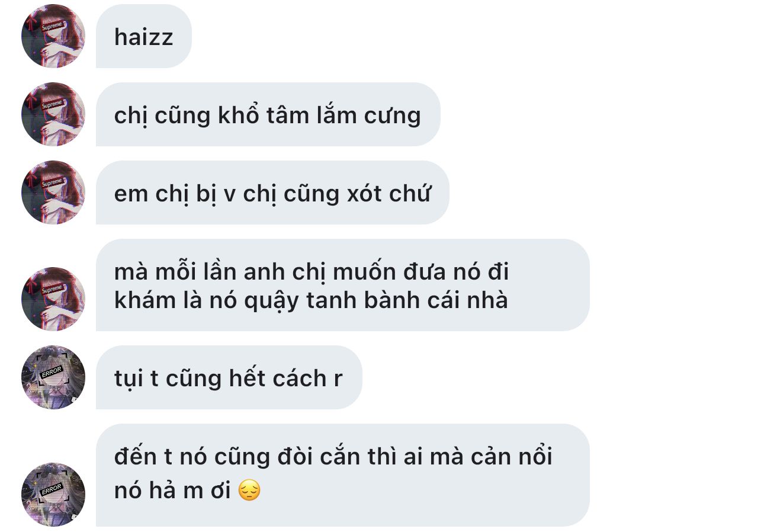
Task: Tap the Supreme box logo on the first avatar
Action: coord(52,27)
